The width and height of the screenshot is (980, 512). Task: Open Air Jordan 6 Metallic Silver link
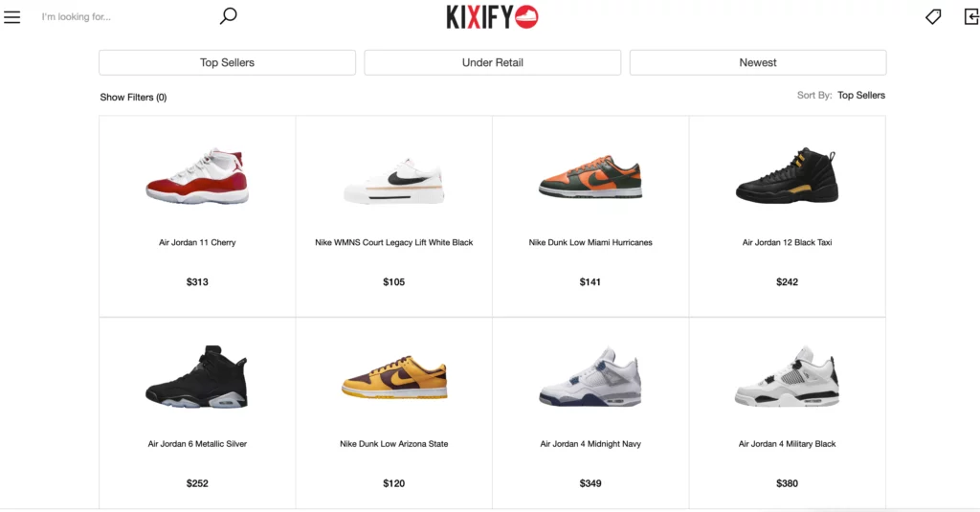click(x=197, y=444)
